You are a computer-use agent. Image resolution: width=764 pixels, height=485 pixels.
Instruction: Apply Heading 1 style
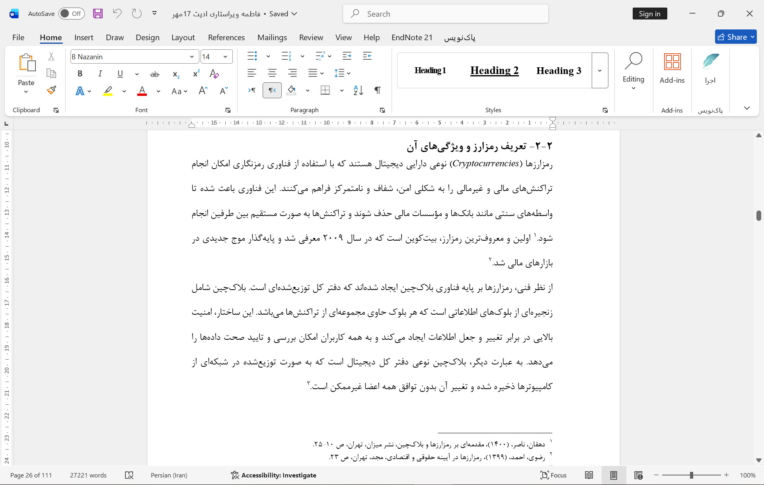430,71
